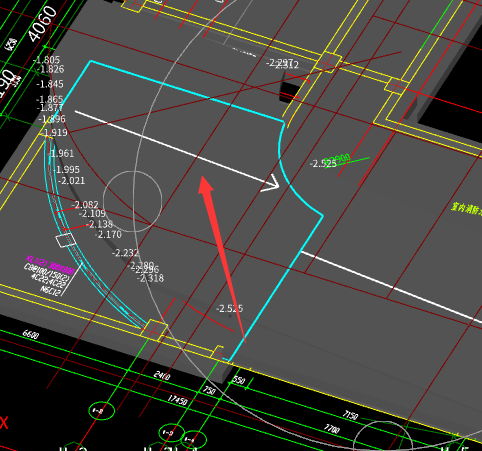Click the -2.109 elevation label
482x451 pixels.
pos(92,213)
